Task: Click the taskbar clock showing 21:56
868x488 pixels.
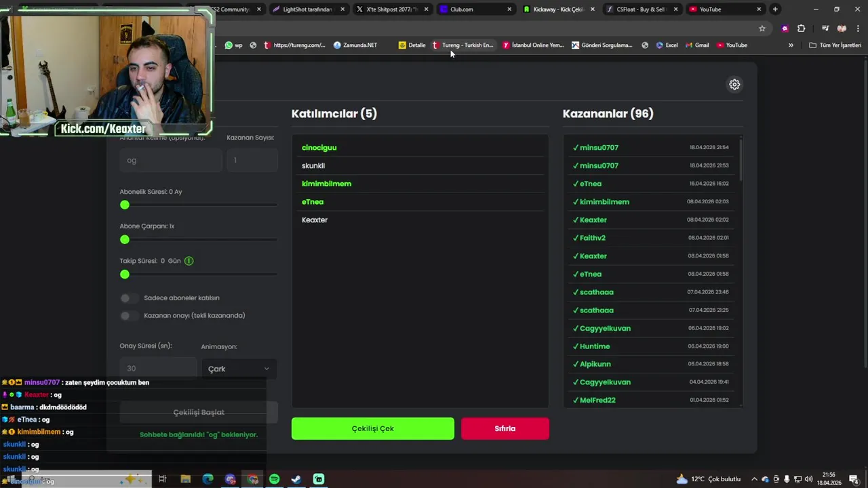Action: (x=829, y=479)
